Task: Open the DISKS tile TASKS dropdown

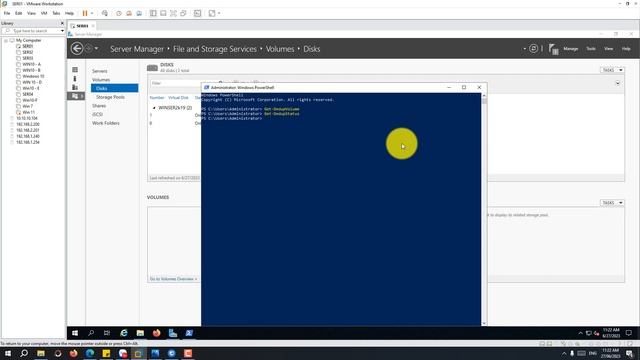Action: pyautogui.click(x=612, y=70)
